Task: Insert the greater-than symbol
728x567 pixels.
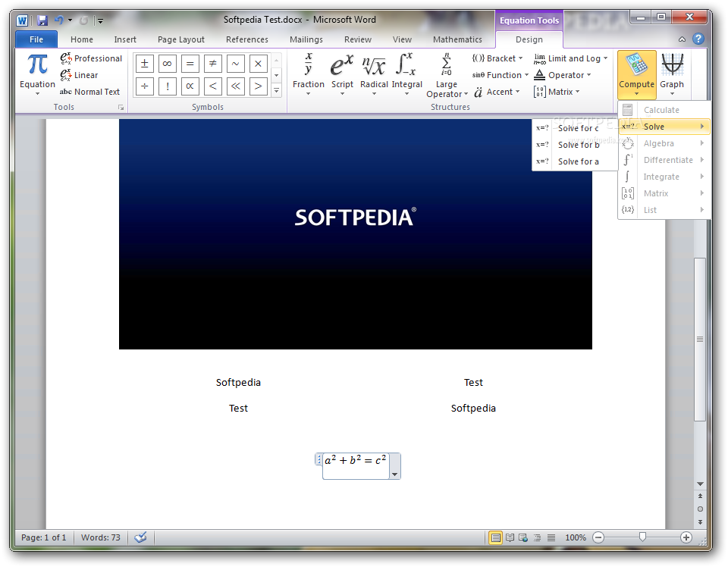Action: pyautogui.click(x=258, y=86)
